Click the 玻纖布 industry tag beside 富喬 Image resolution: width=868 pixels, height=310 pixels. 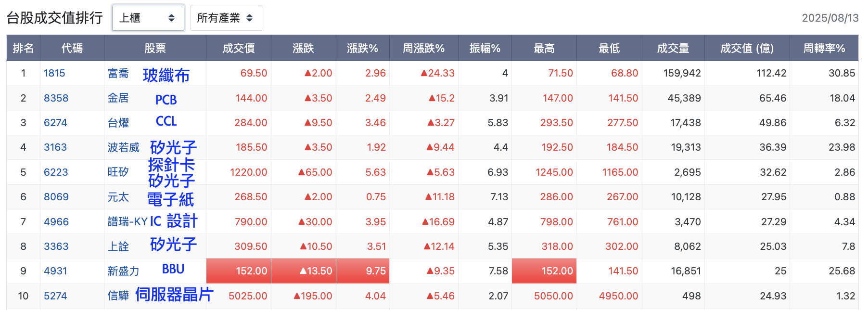click(x=166, y=75)
